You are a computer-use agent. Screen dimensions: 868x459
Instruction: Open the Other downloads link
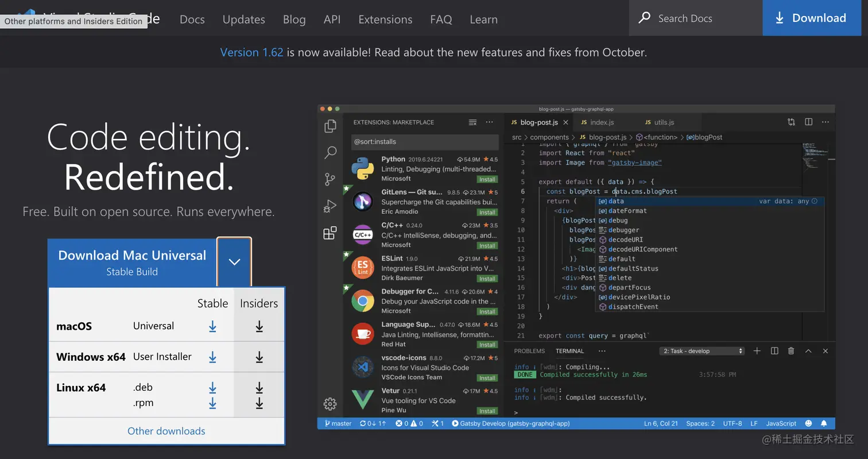[x=166, y=431]
